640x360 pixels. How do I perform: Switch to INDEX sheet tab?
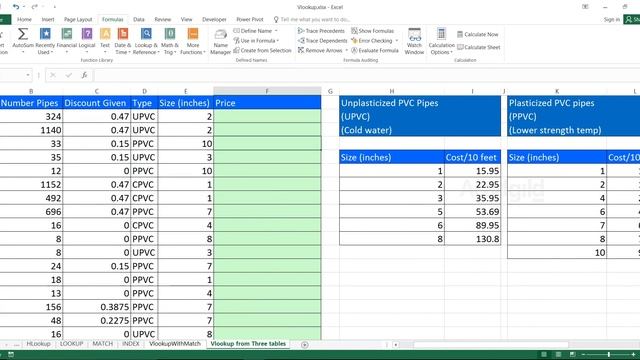(x=131, y=344)
